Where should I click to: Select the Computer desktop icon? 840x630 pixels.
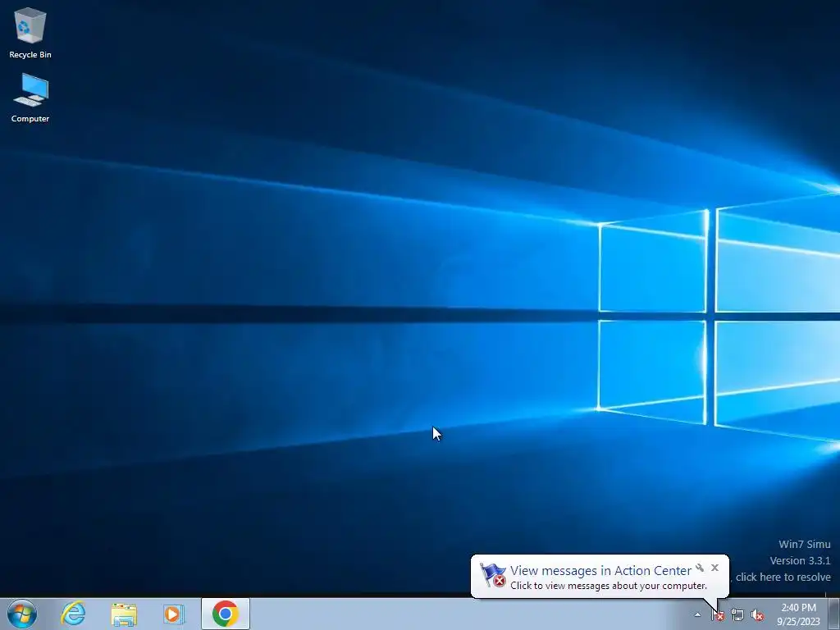point(30,98)
